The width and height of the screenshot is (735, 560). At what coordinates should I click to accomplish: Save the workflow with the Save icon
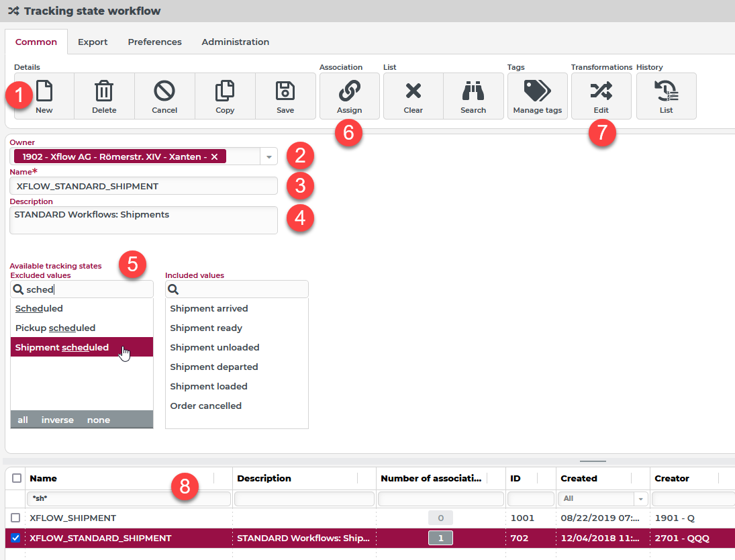[x=285, y=91]
